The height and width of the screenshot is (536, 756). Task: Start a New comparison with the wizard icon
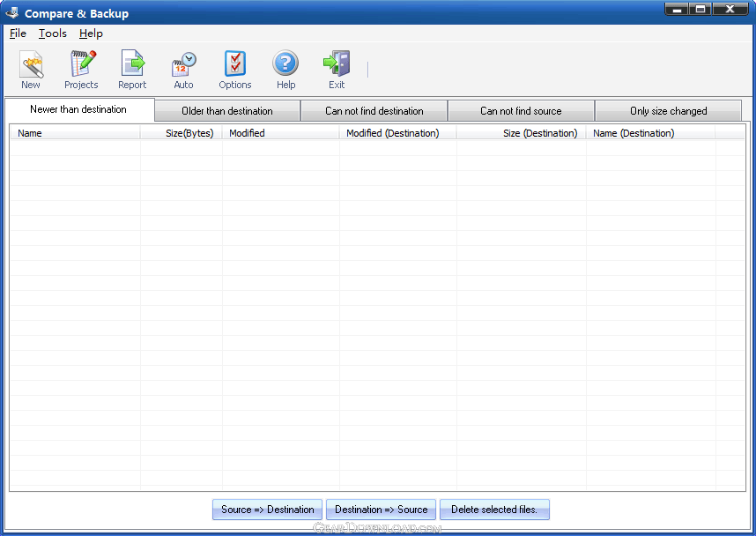point(31,70)
